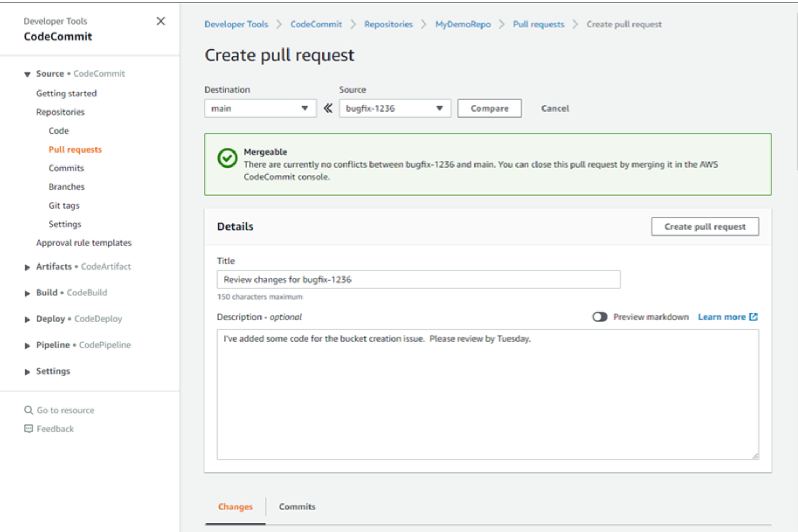Click the Feedback icon in the sidebar
The height and width of the screenshot is (532, 798).
(x=29, y=429)
